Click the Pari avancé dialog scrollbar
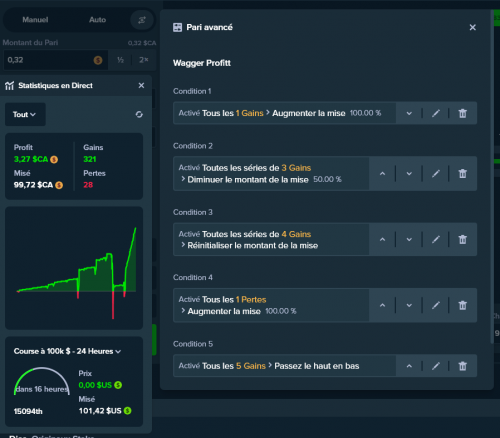500x438 pixels. [x=492, y=177]
